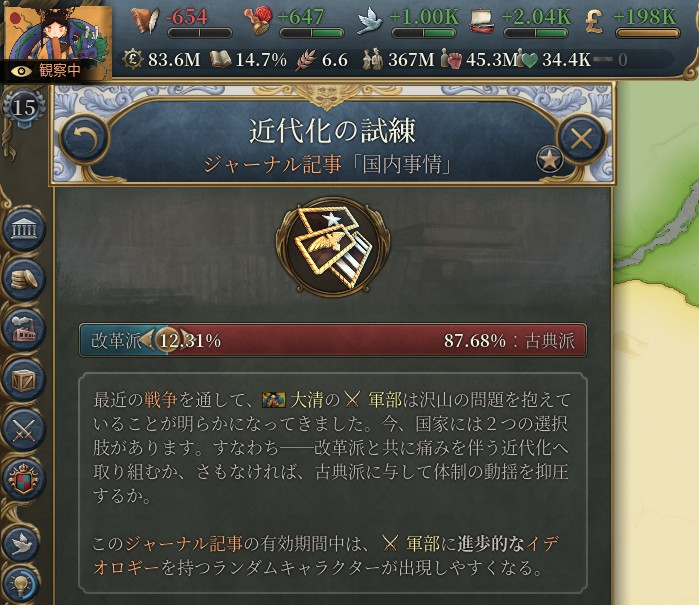Open the Diplomacy panel dove icon in the sidebar

pos(23,543)
